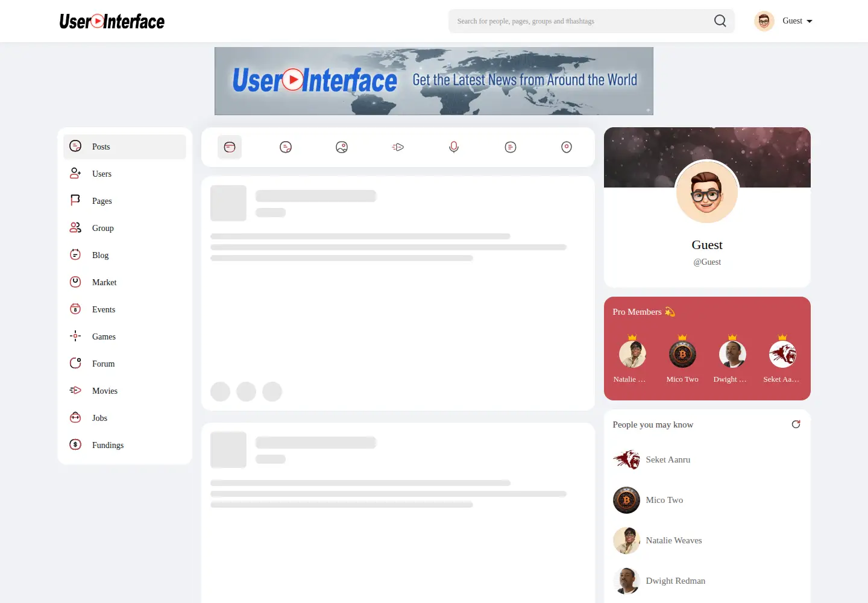The image size is (868, 603).
Task: Open the Market menu label
Action: (x=104, y=282)
